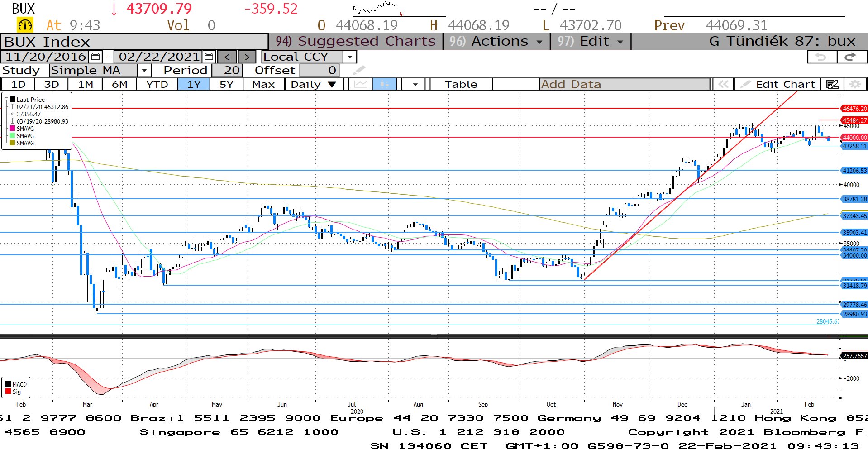
Task: Click the end date field 02/22/2021
Action: pyautogui.click(x=159, y=57)
